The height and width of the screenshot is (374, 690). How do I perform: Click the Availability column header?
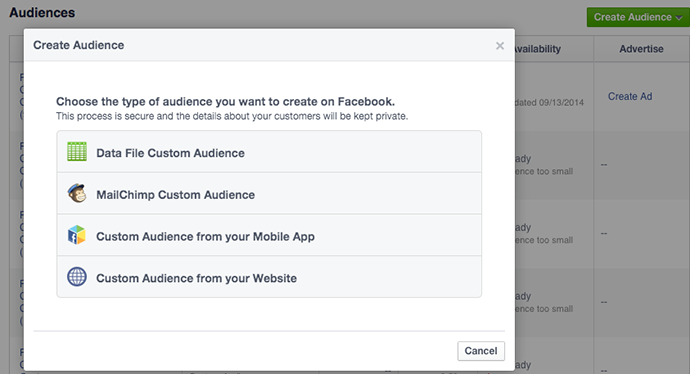pyautogui.click(x=538, y=49)
